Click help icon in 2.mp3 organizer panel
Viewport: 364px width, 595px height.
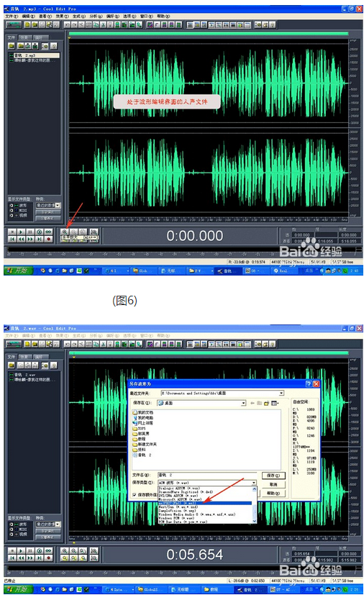[53, 46]
